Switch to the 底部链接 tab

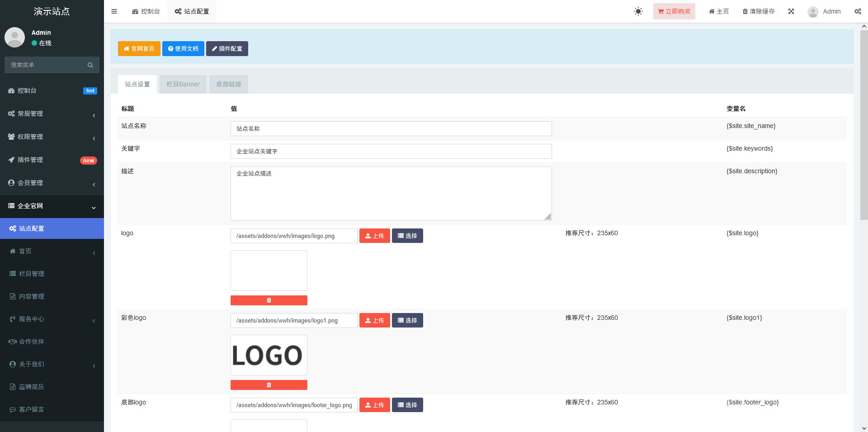[x=228, y=84]
